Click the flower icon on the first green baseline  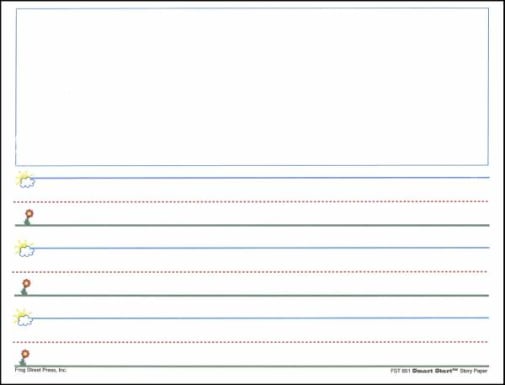[x=28, y=217]
